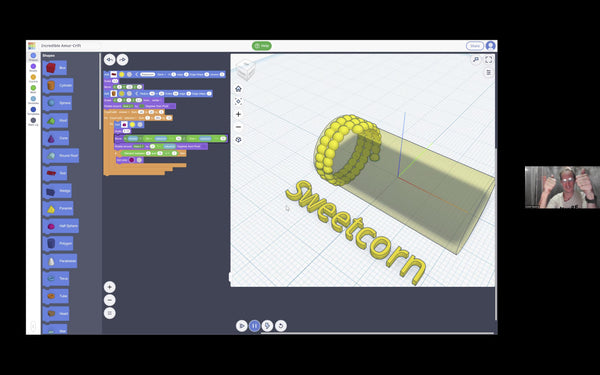Open the purple Modify blocks category
The width and height of the screenshot is (600, 375).
point(33,68)
